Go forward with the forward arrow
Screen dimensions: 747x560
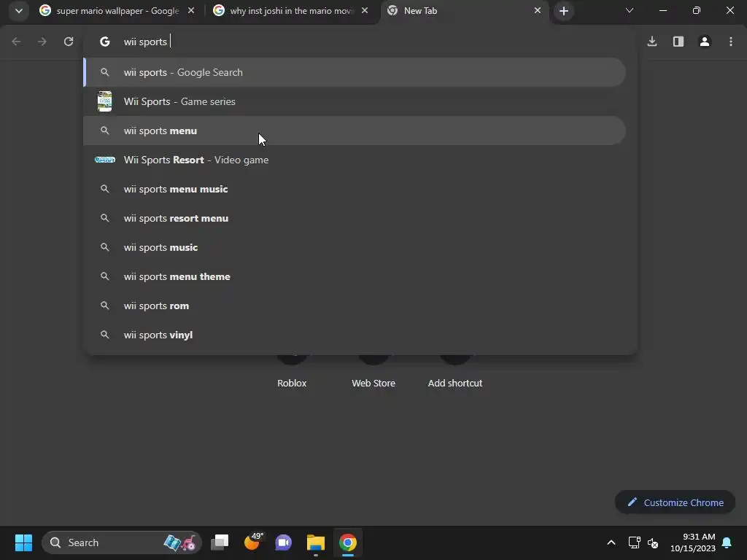42,42
